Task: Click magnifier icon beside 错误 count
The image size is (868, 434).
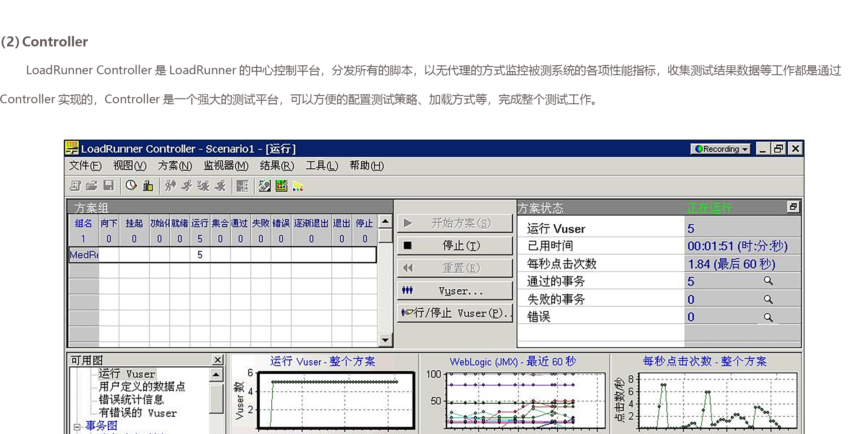Action: (x=768, y=317)
